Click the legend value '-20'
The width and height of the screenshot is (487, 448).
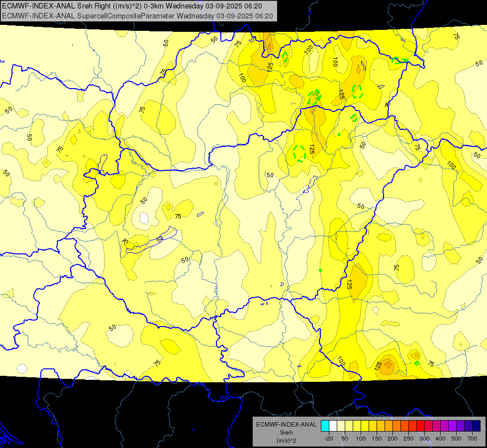[328, 439]
